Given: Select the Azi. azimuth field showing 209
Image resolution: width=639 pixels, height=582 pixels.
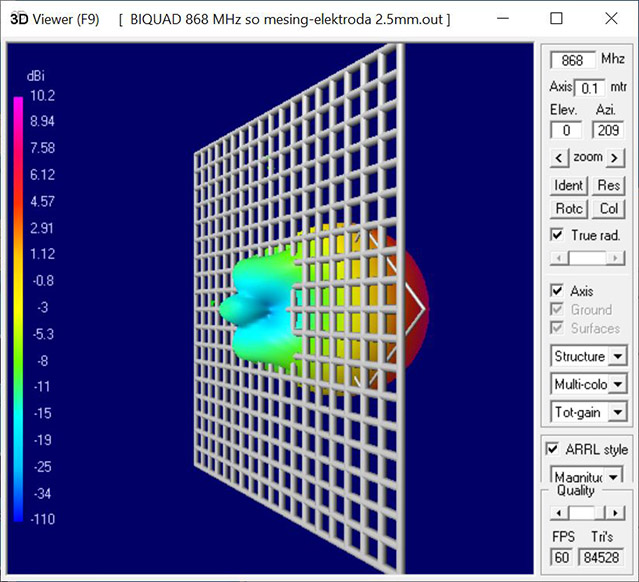Looking at the screenshot, I should (607, 130).
